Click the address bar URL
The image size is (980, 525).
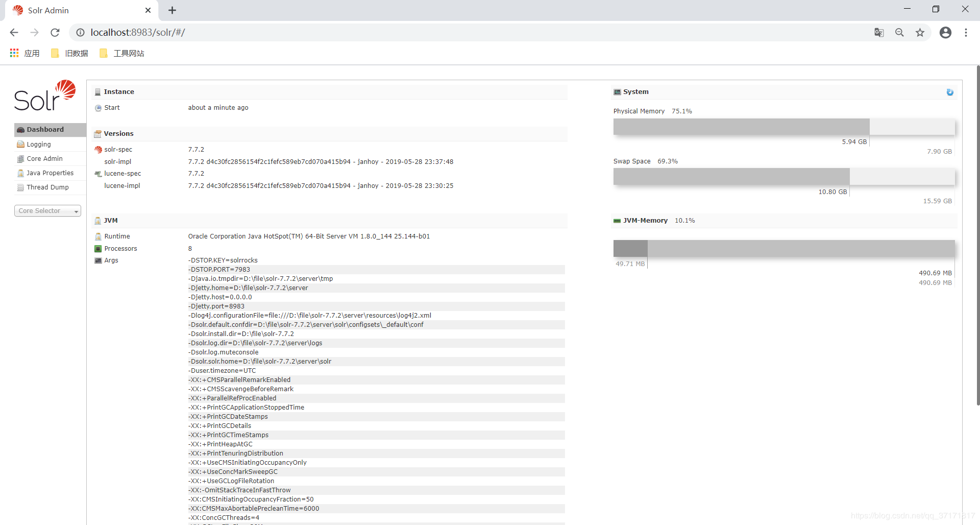[138, 33]
